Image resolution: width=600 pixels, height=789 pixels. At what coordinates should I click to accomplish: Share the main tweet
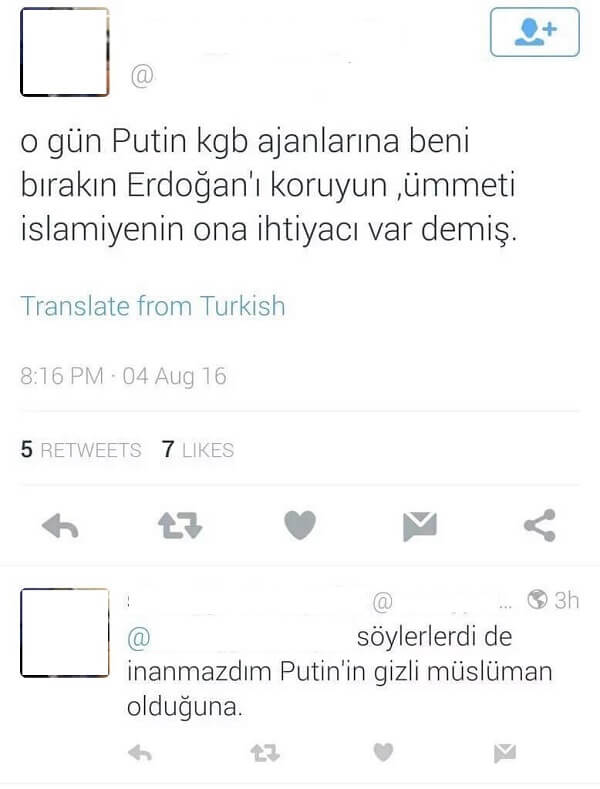pyautogui.click(x=540, y=525)
